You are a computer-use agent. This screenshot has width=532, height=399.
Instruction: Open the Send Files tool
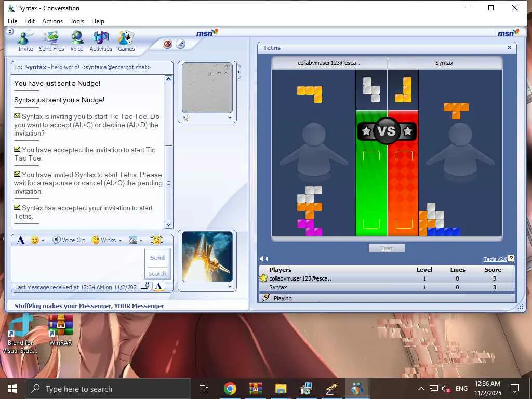click(x=51, y=42)
